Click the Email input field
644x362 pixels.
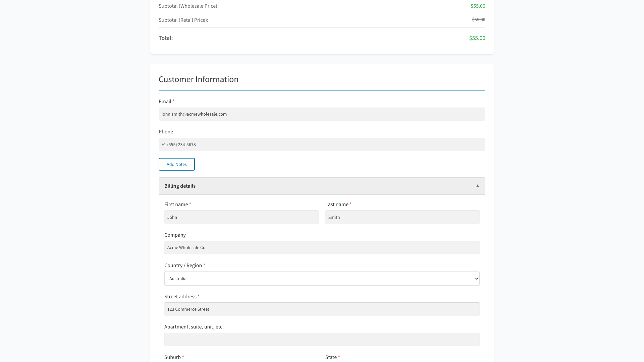click(x=322, y=114)
